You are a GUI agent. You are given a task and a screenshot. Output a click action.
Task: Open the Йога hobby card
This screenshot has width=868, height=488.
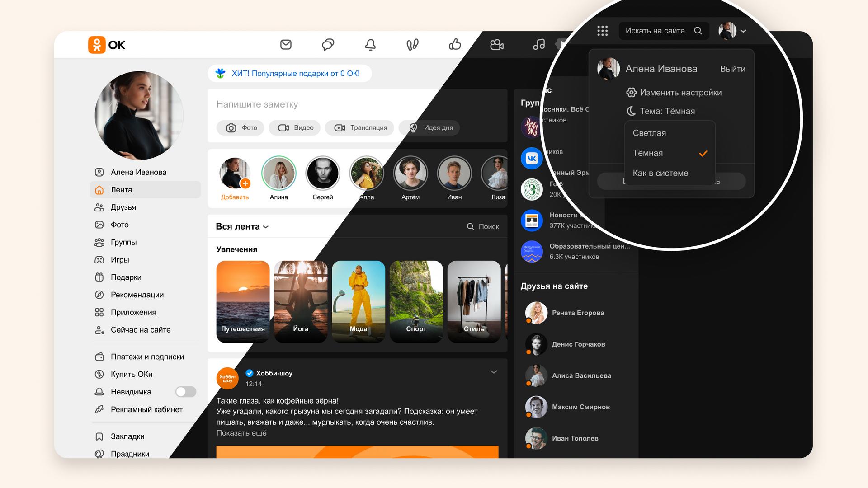(301, 301)
